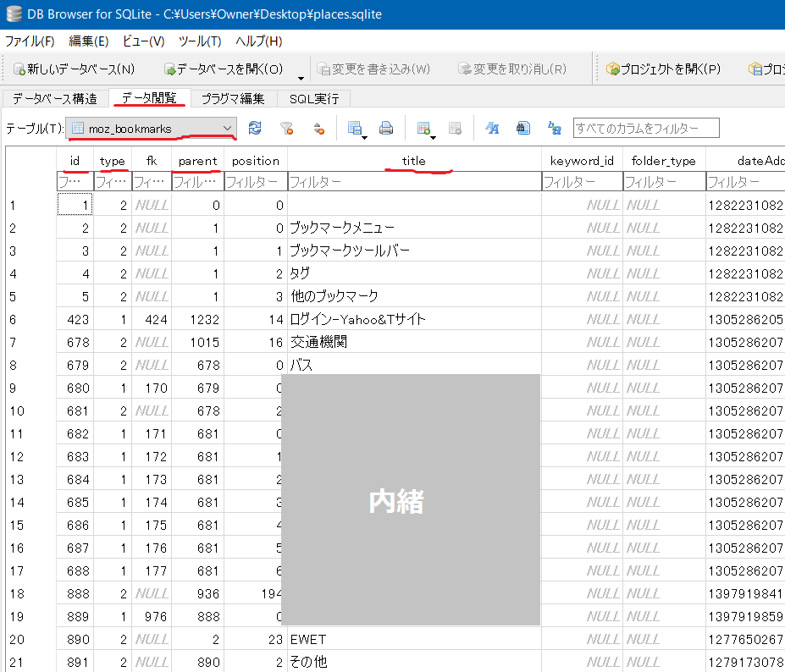The width and height of the screenshot is (785, 672).
Task: Click the text formatting toolbar icon
Action: click(492, 128)
